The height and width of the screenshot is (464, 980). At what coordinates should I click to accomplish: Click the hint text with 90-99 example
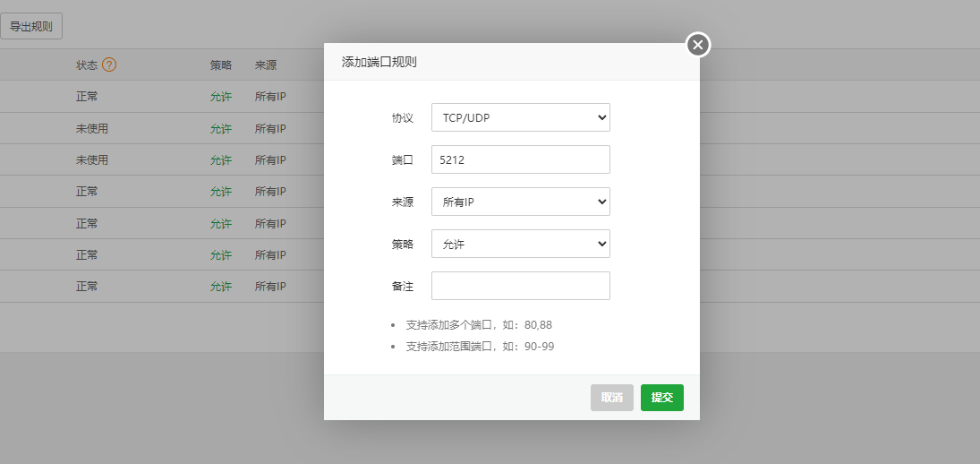click(480, 347)
